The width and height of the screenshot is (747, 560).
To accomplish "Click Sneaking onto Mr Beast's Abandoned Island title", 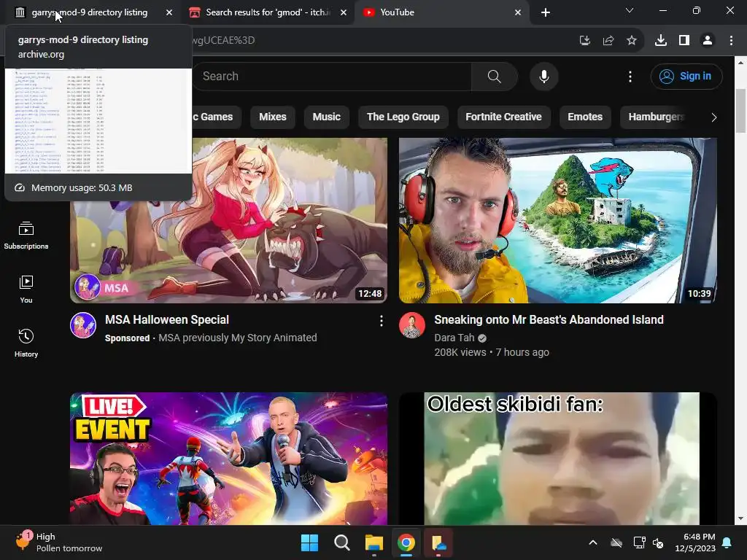I will [549, 320].
